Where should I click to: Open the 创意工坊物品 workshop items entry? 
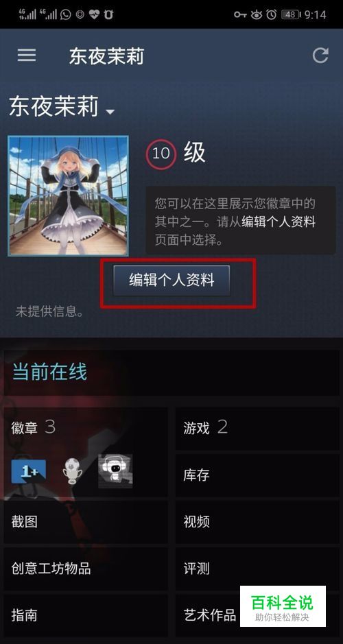tap(86, 569)
